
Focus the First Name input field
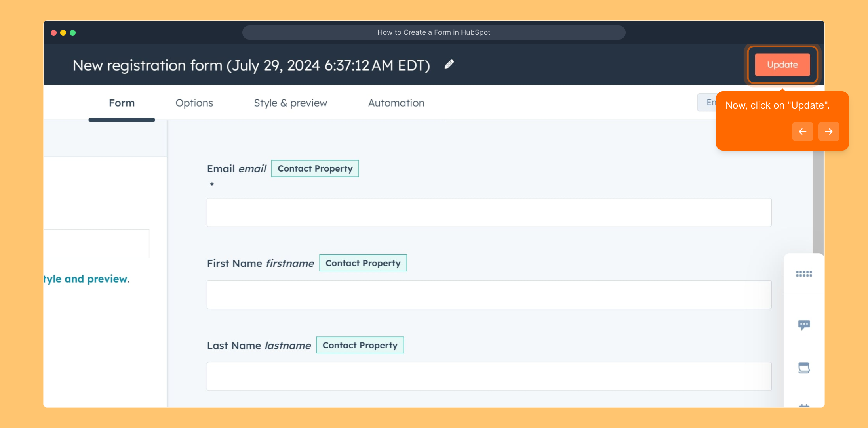click(489, 294)
